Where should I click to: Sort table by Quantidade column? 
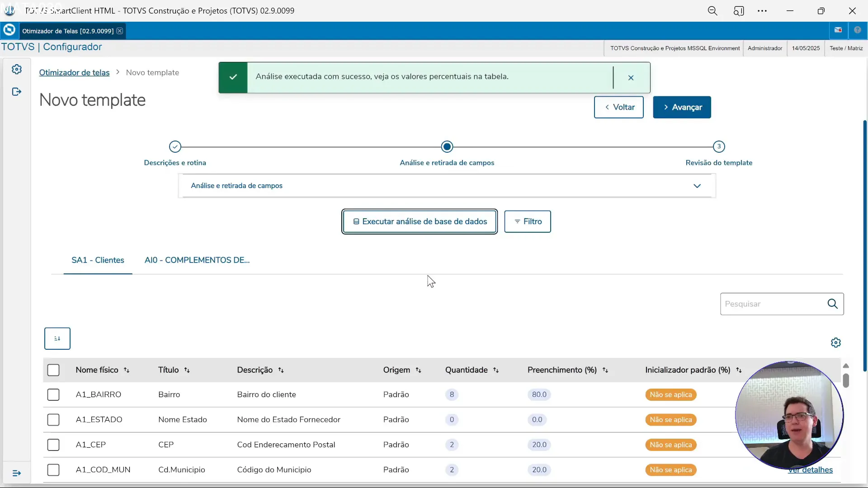(x=496, y=370)
